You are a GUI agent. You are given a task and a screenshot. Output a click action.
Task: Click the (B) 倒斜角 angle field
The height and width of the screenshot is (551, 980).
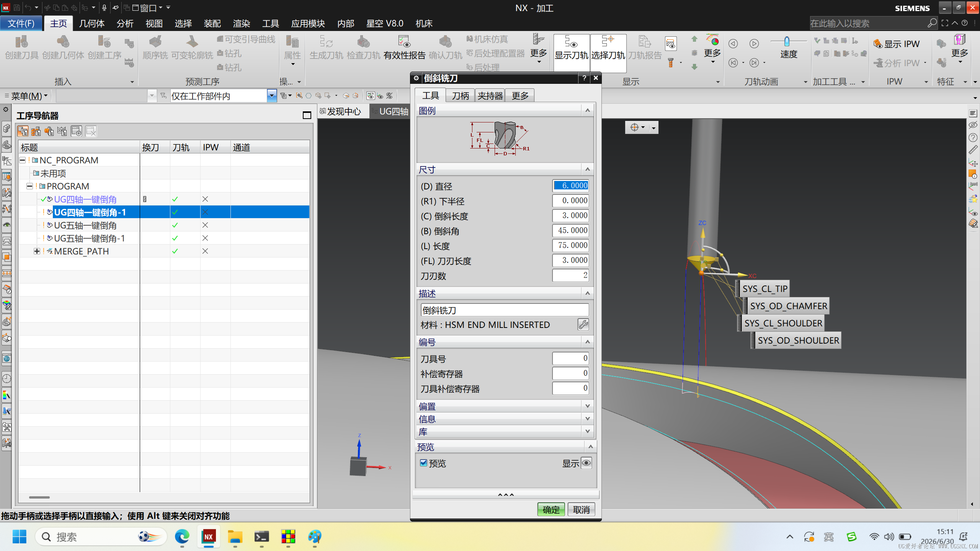[x=570, y=230]
